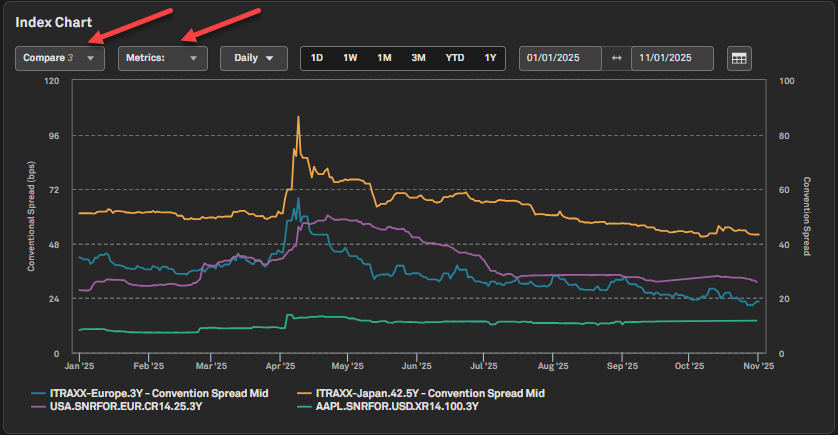
Task: Edit the start date 01/01/2025 field
Action: click(x=560, y=58)
